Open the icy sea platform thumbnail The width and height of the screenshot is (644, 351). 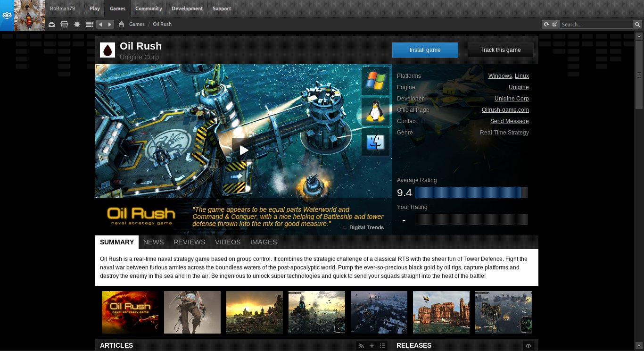click(x=379, y=312)
